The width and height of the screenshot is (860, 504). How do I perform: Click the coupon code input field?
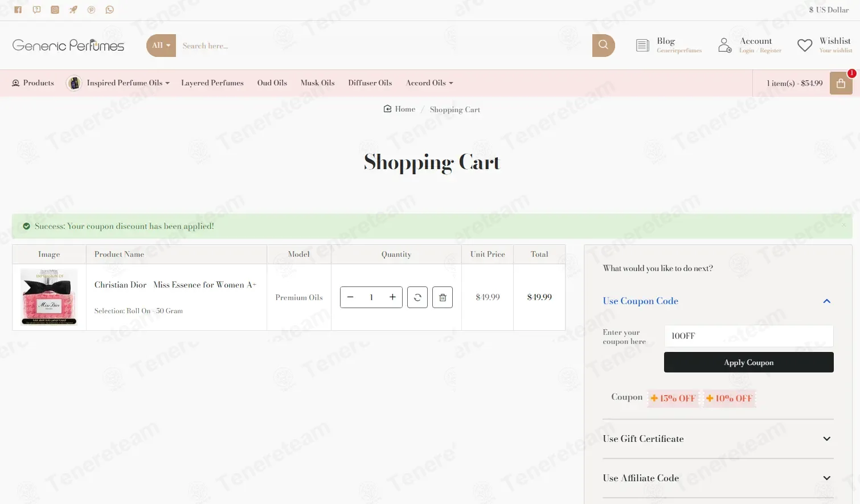point(749,336)
